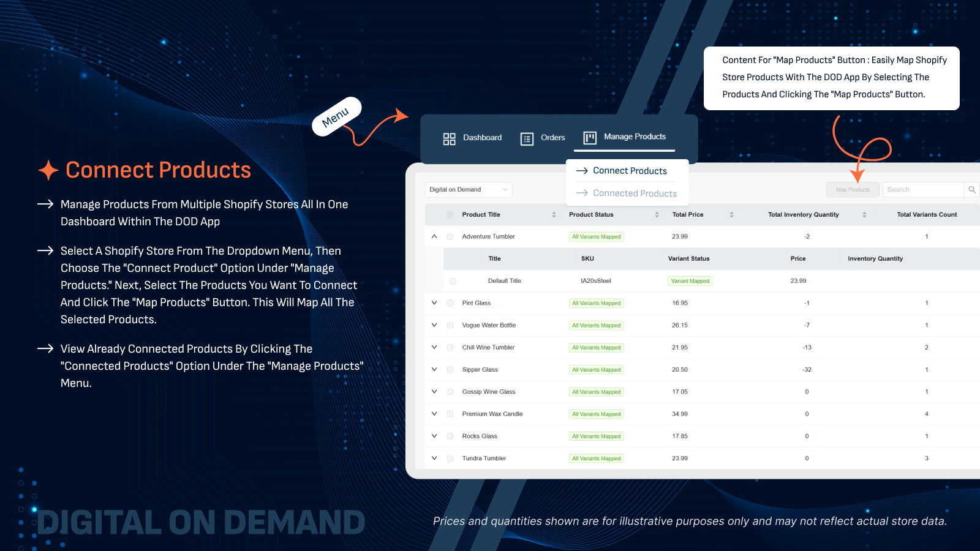Click the Manage Products board icon

(x=590, y=138)
